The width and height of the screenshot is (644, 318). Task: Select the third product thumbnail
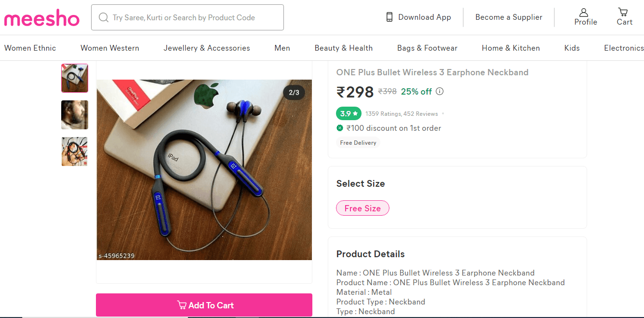[x=75, y=152]
